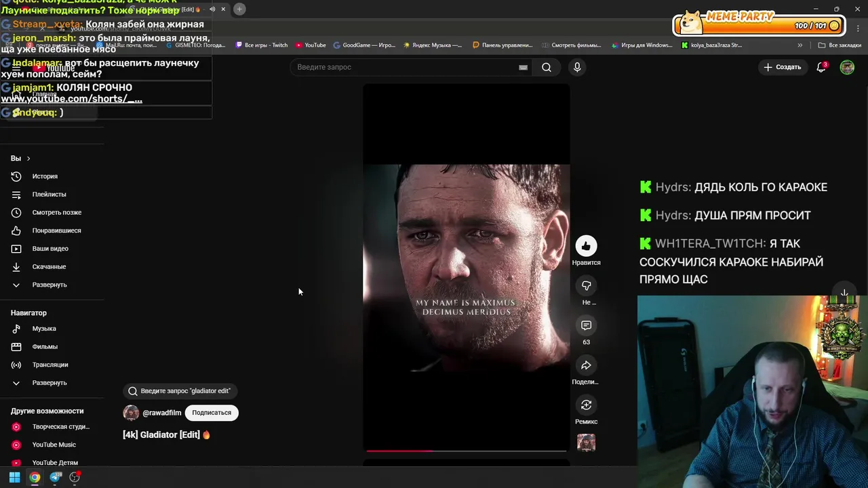Viewport: 868px width, 488px height.
Task: Subscribe with the Подписаться button
Action: pyautogui.click(x=212, y=413)
